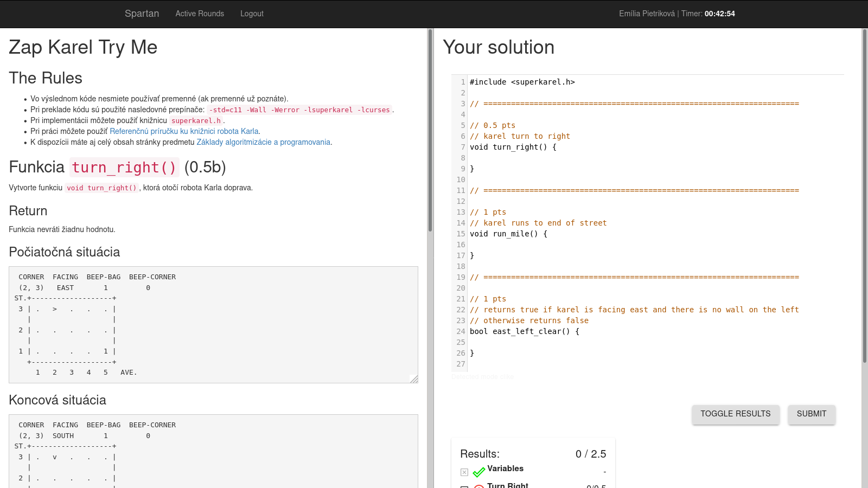Screen dimensions: 868x488
Task: Click the green checkmark icon beside Variables
Action: 478,472
